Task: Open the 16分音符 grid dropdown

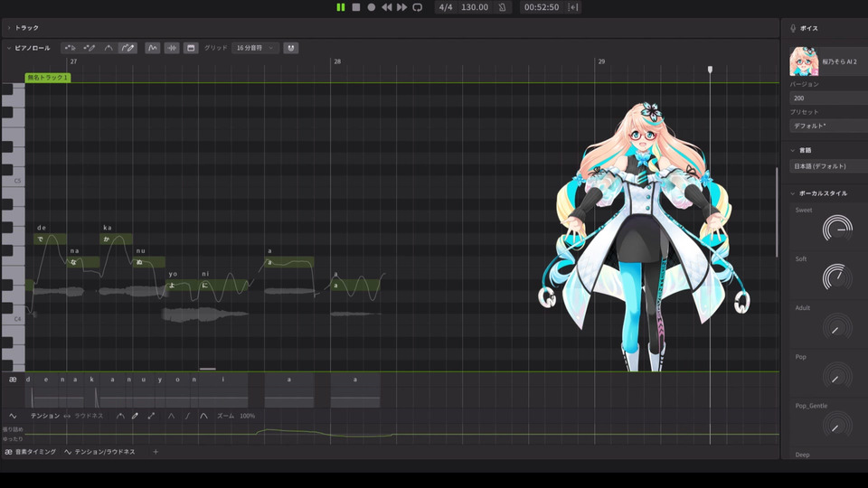Action: [255, 48]
